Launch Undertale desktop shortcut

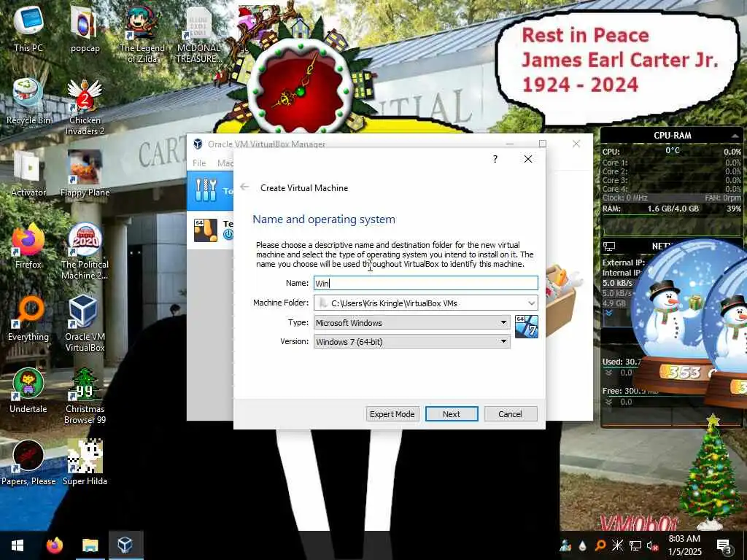(x=28, y=391)
